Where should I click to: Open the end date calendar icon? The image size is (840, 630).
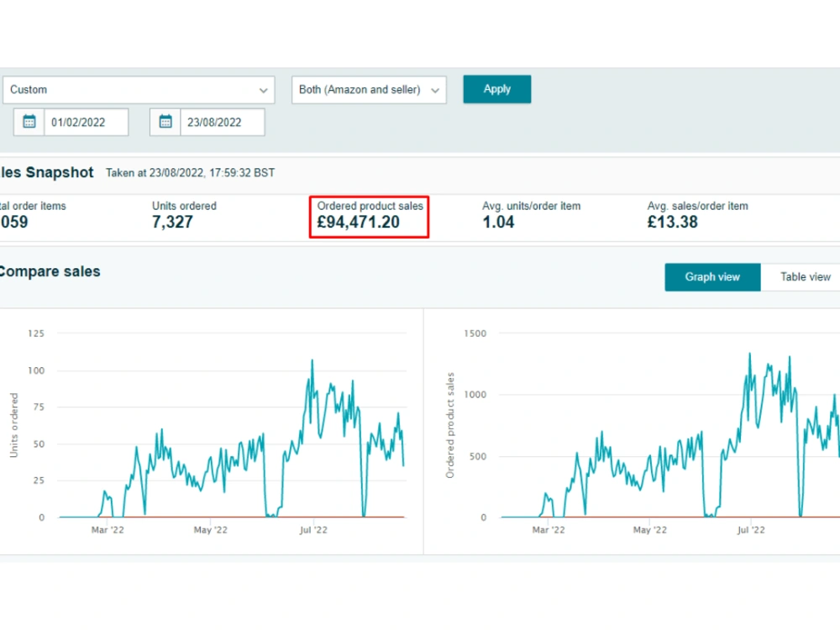pyautogui.click(x=165, y=122)
